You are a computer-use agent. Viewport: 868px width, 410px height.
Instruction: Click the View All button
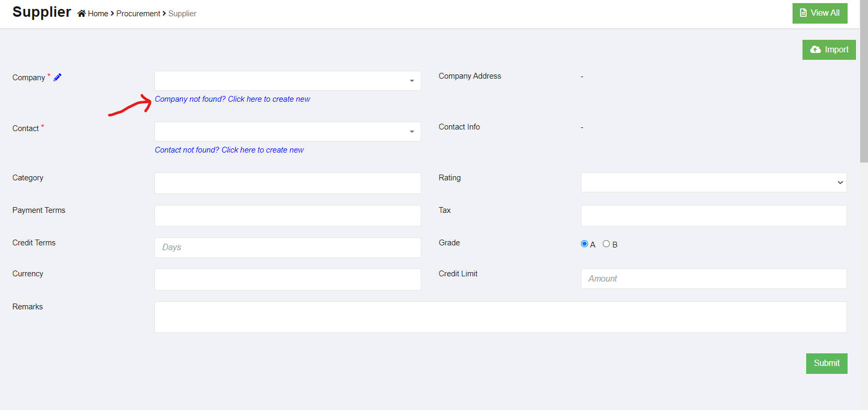click(819, 13)
